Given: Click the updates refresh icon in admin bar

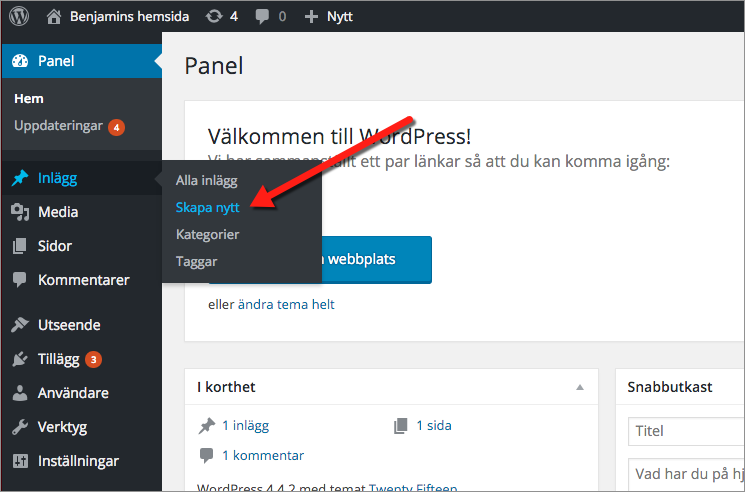Looking at the screenshot, I should tap(214, 17).
